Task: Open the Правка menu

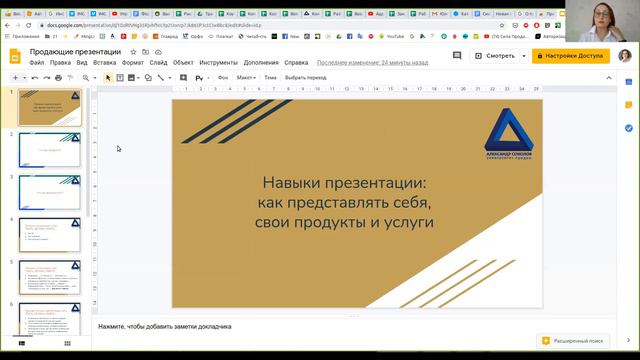Action: pyautogui.click(x=60, y=62)
